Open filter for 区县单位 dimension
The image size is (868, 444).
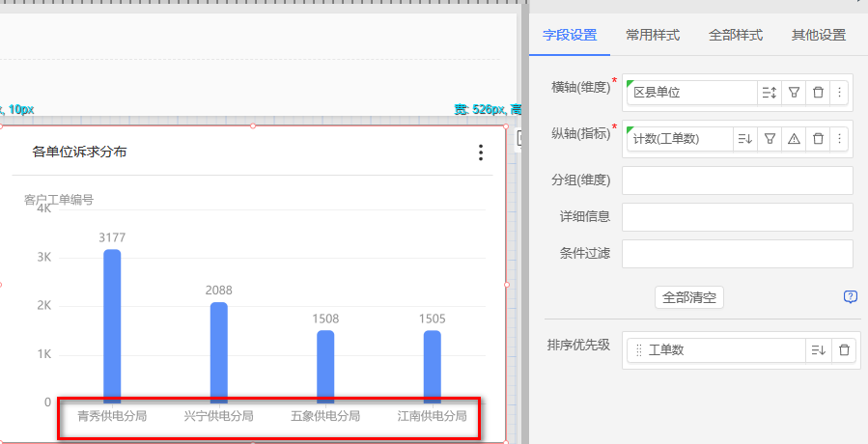794,93
